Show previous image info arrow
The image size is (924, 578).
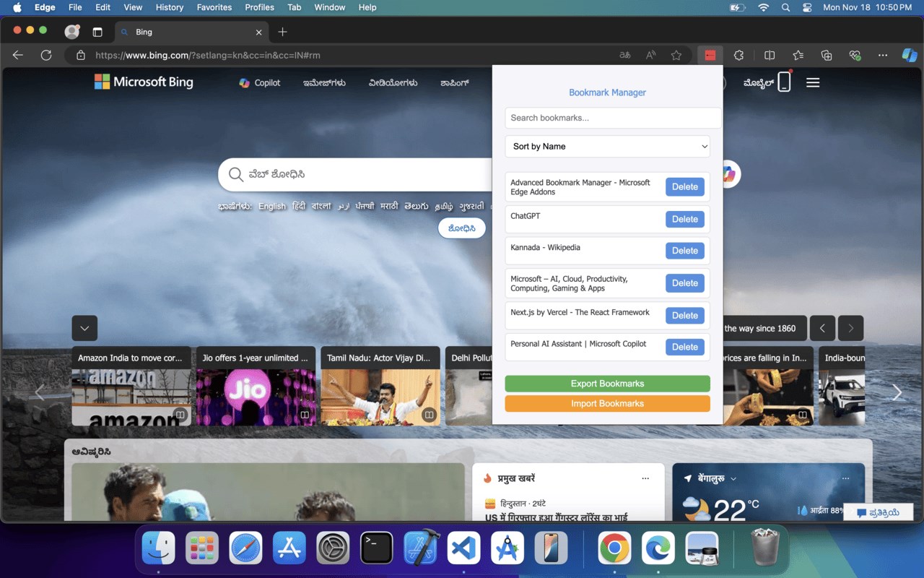point(822,328)
